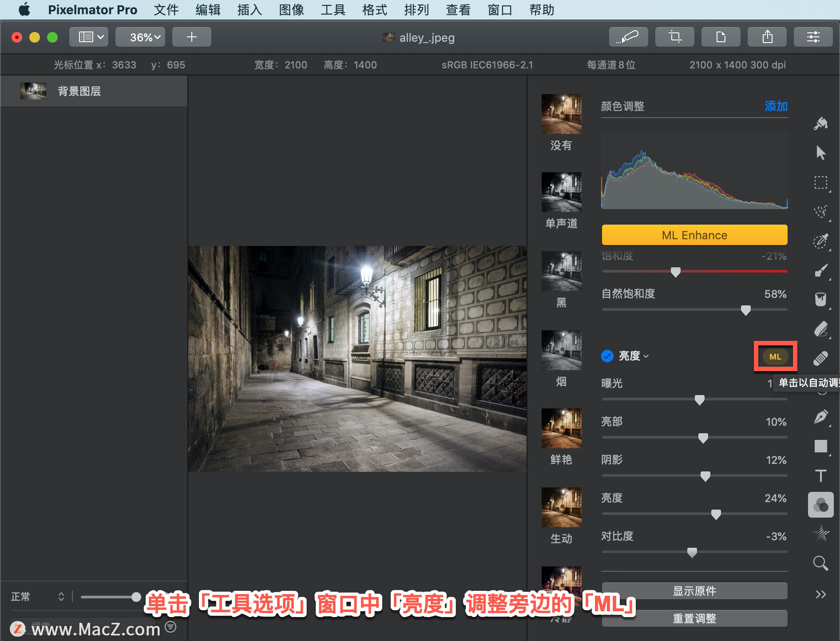Select the 黑 preset thumbnail

[x=561, y=271]
